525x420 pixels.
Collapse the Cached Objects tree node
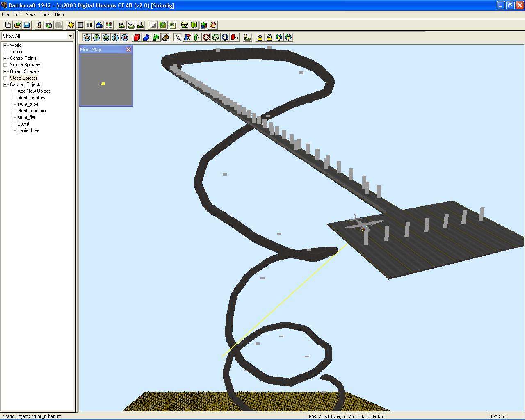[x=5, y=84]
